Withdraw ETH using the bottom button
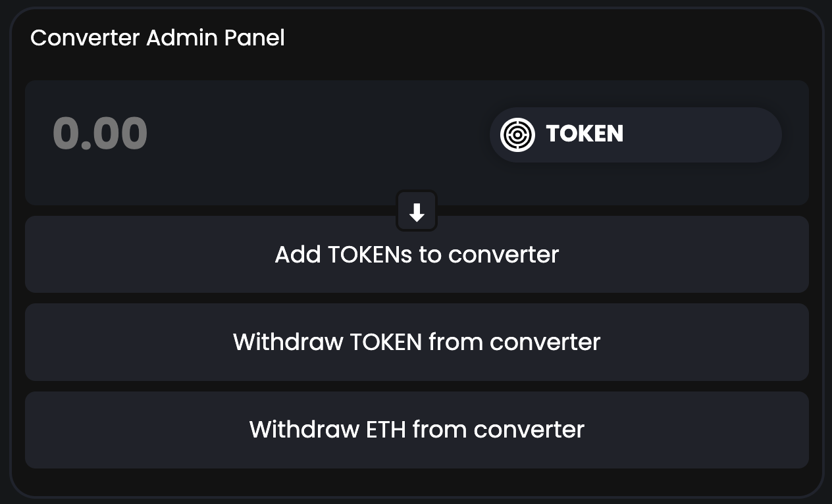 coord(417,430)
